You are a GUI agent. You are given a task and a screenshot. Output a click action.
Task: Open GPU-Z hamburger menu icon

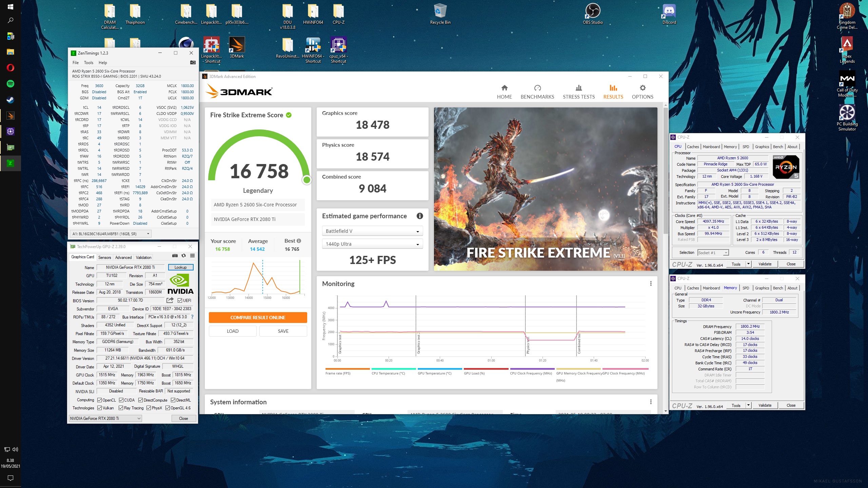pyautogui.click(x=192, y=256)
